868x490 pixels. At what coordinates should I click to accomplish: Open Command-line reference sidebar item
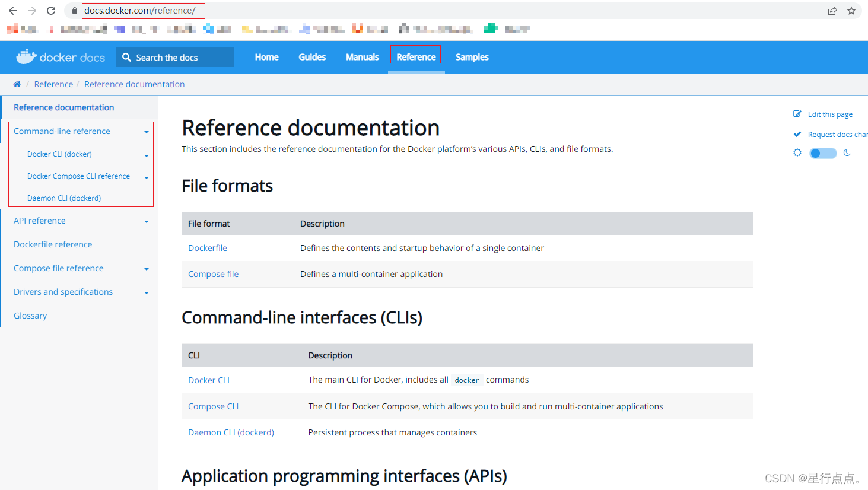pos(62,131)
